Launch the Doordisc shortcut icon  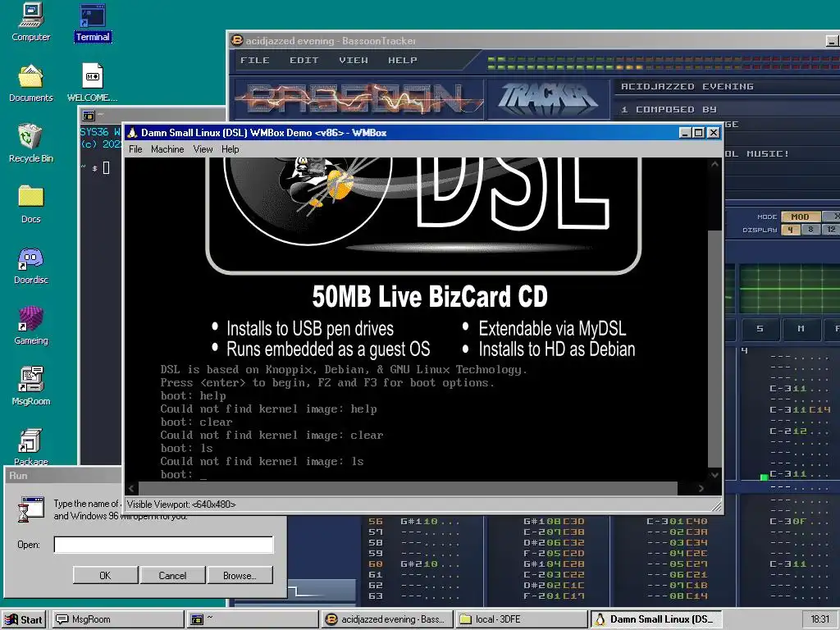coord(30,265)
